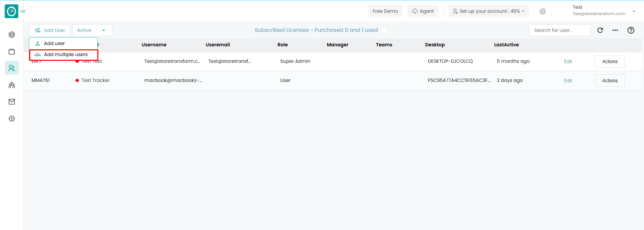
Task: Sort by the Role column header
Action: tap(283, 45)
